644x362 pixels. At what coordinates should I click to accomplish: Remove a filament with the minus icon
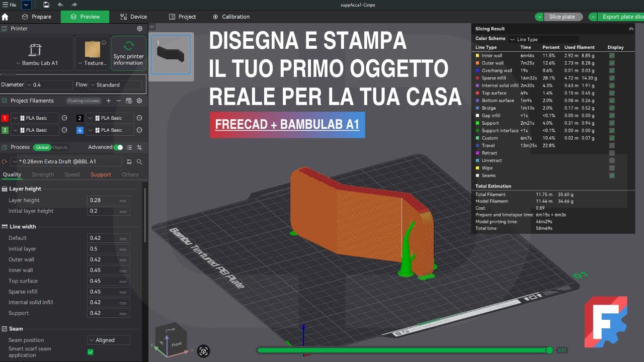click(x=119, y=101)
